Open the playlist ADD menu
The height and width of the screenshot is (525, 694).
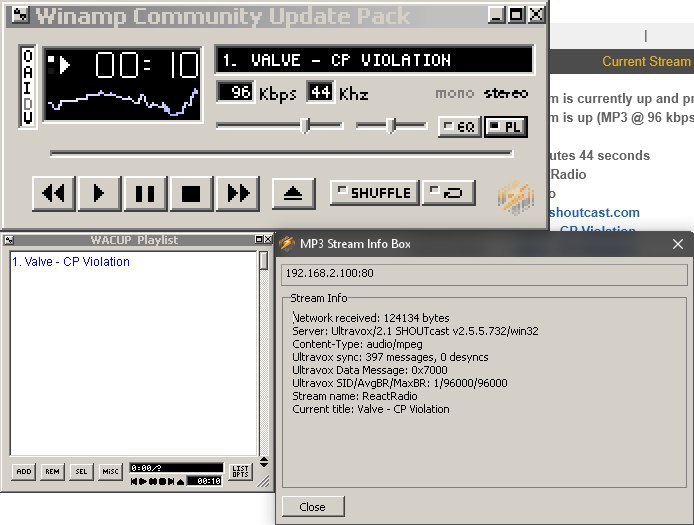24,471
